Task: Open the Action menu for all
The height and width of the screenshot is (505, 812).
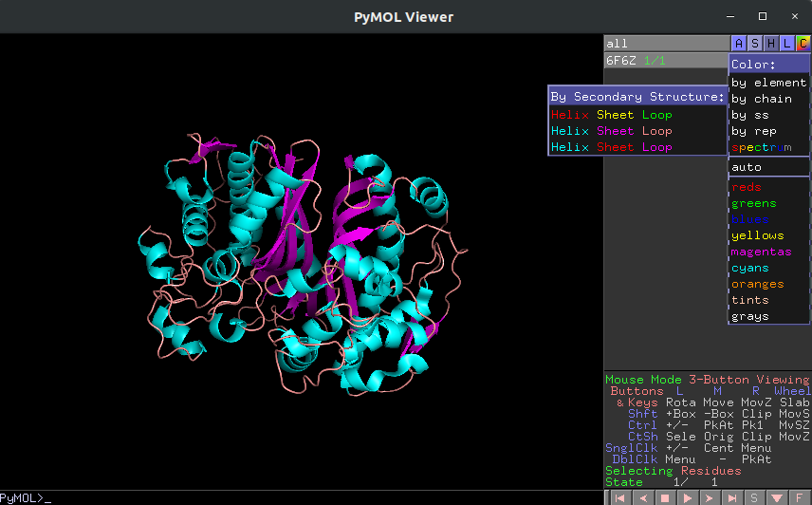Action: tap(738, 44)
